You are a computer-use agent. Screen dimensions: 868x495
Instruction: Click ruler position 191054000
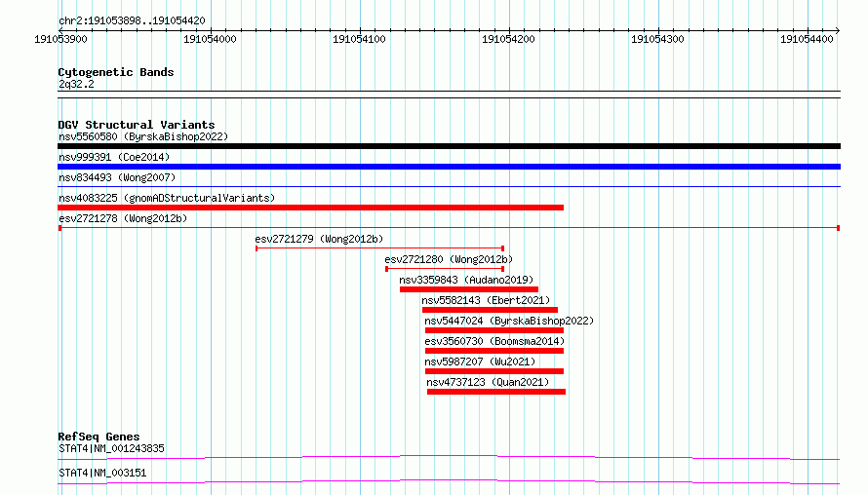click(210, 39)
